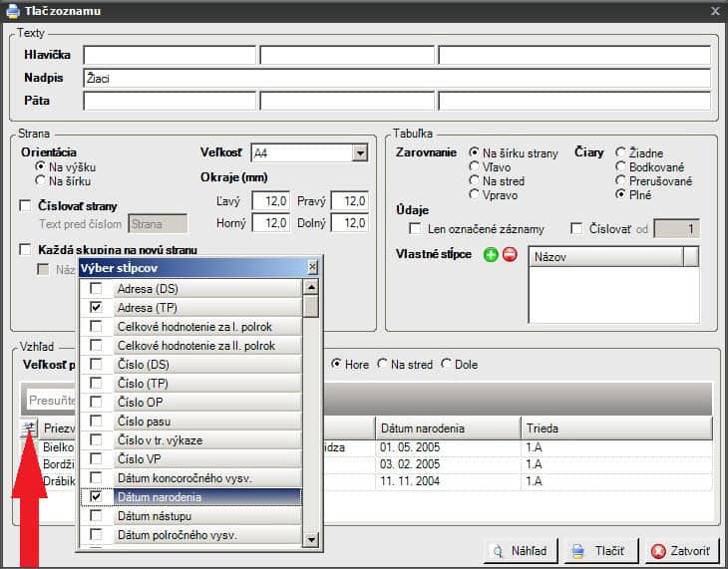Check Číslo (DS) column
This screenshot has height=569, width=728.
pyautogui.click(x=96, y=365)
